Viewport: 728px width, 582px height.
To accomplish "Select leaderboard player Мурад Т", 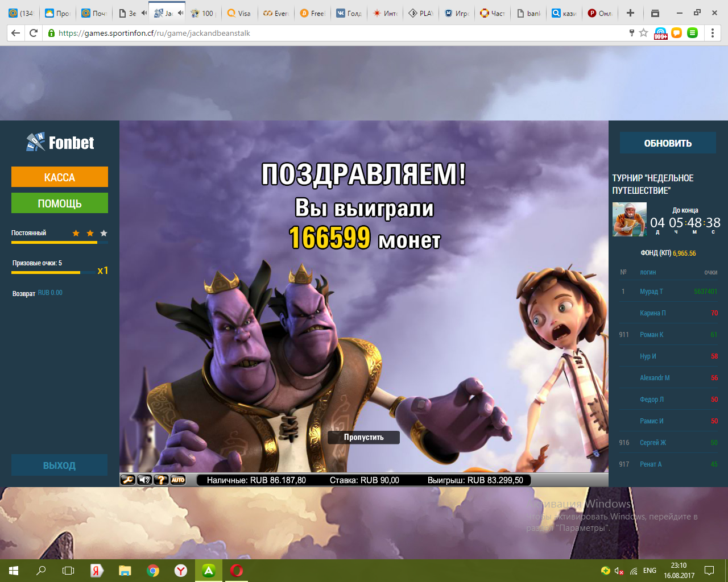I will click(651, 292).
